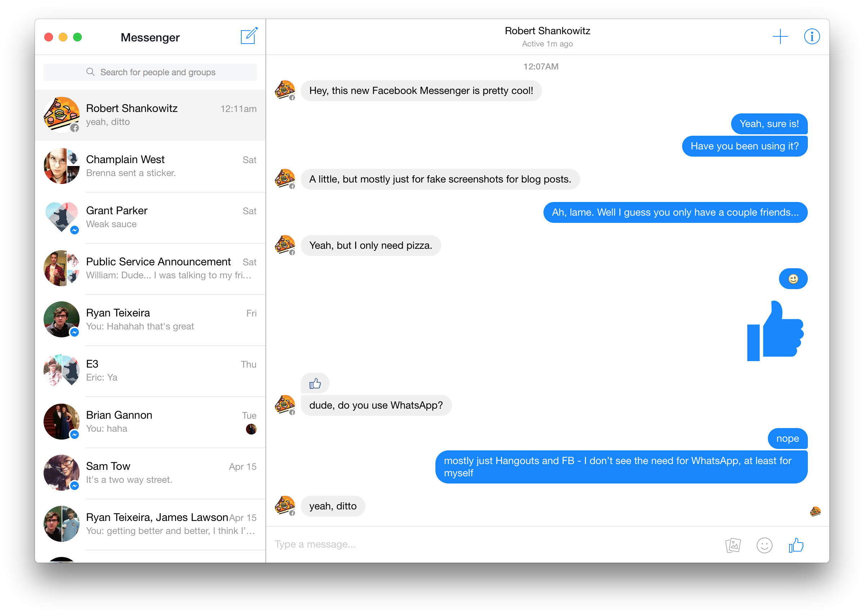Open the Public Service Announcement group chat

click(150, 268)
